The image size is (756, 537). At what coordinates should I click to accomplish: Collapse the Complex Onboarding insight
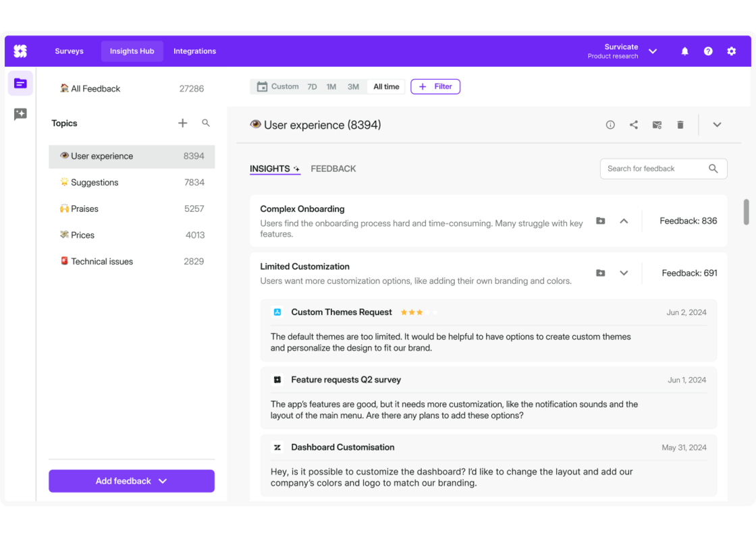(624, 221)
